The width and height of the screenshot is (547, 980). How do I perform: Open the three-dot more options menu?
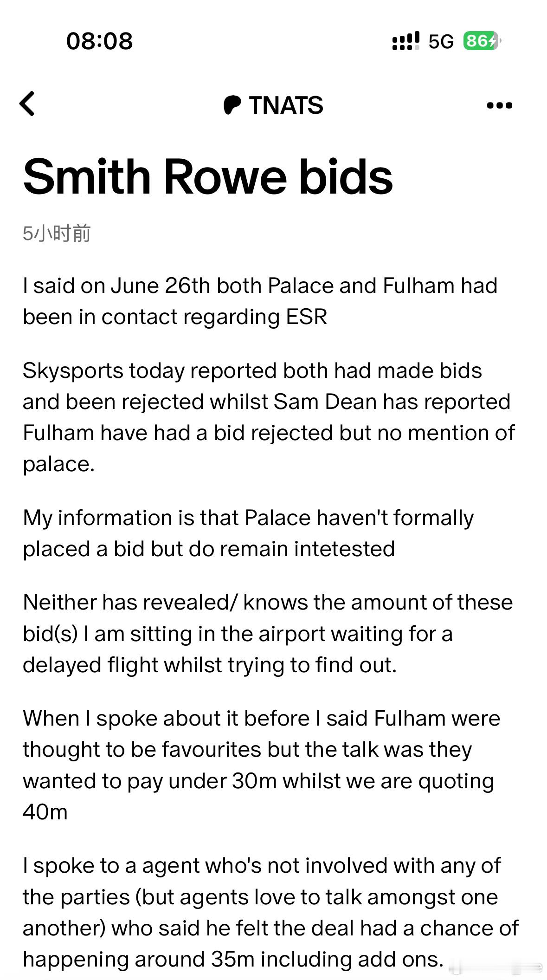click(500, 105)
